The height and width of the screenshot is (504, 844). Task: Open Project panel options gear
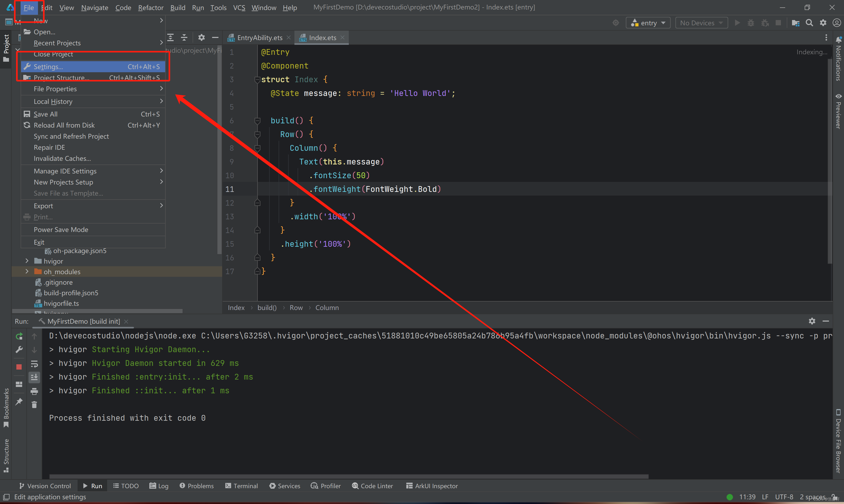pos(202,37)
